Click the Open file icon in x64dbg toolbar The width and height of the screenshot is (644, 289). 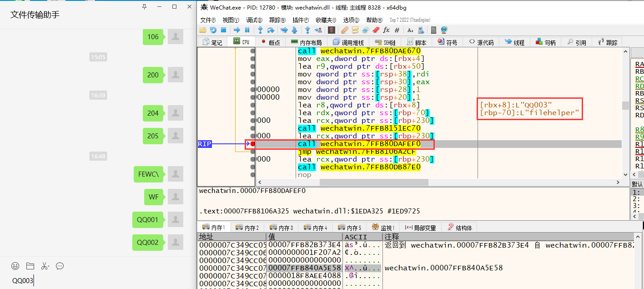203,30
